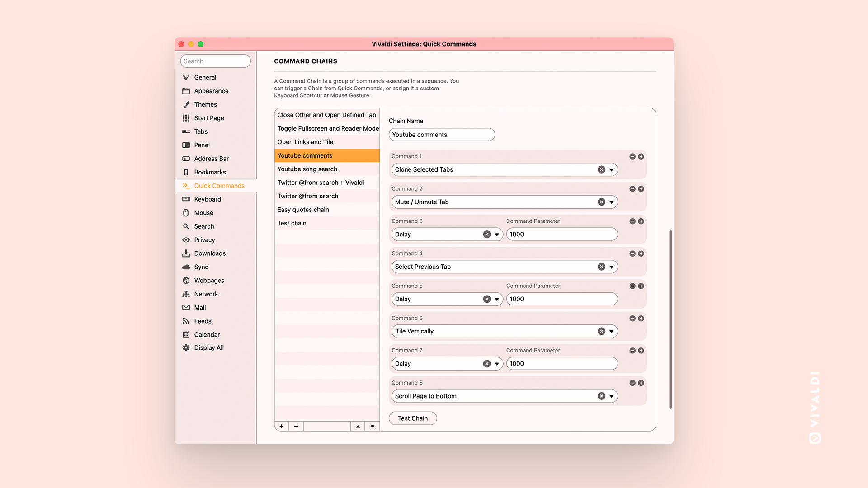Screen dimensions: 868x488
Task: Clear the Select Previous Tab command selection
Action: tap(601, 267)
